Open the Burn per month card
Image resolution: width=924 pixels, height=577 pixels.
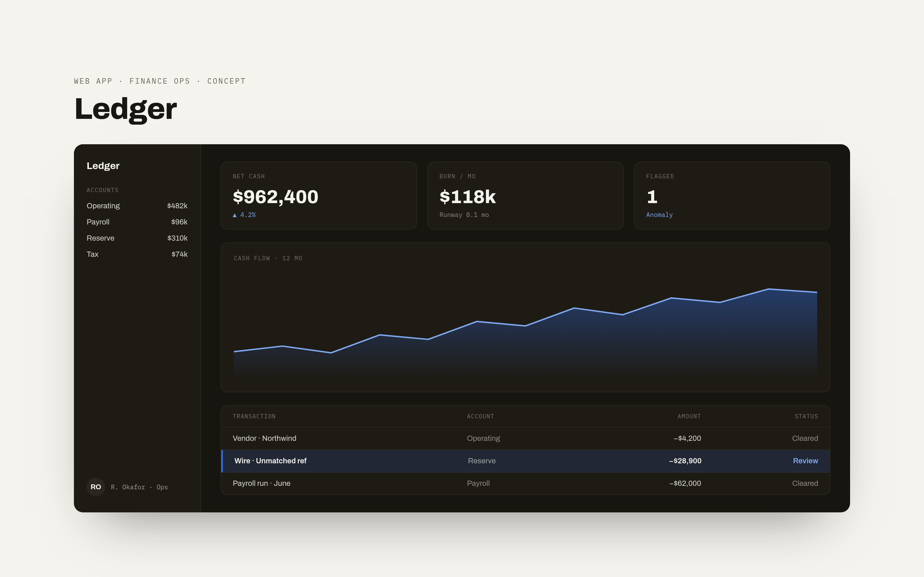(525, 195)
